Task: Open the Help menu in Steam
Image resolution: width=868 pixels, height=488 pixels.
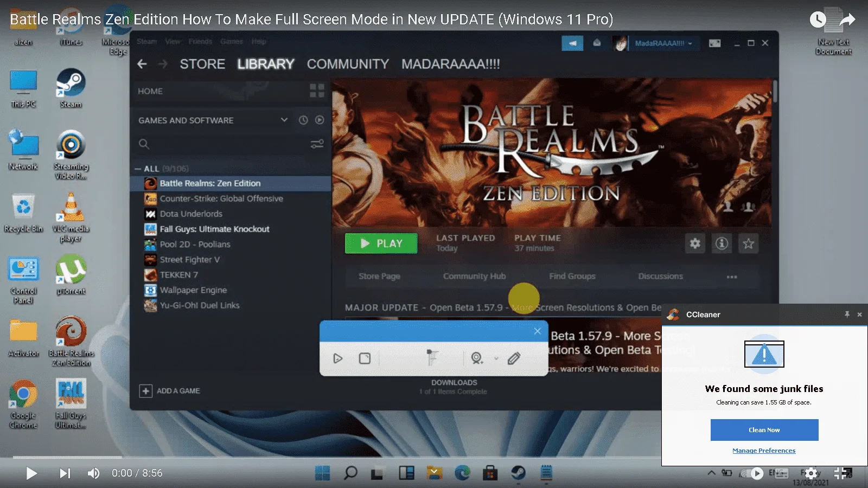Action: [x=259, y=41]
